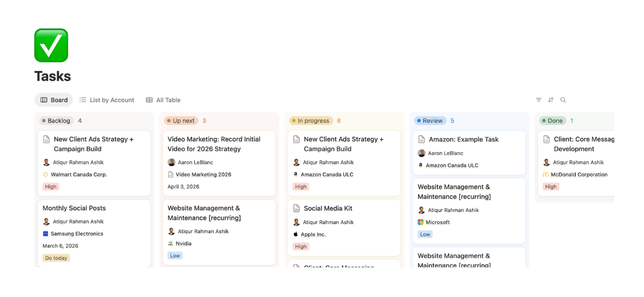Click the search magnifier icon
This screenshot has width=644, height=297.
click(563, 100)
